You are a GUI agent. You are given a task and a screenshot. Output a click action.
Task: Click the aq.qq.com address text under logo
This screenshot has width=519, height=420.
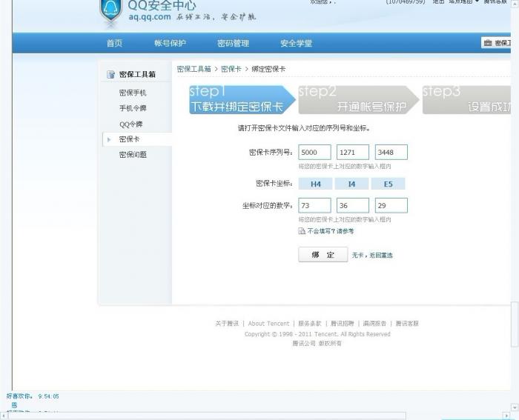(x=150, y=16)
